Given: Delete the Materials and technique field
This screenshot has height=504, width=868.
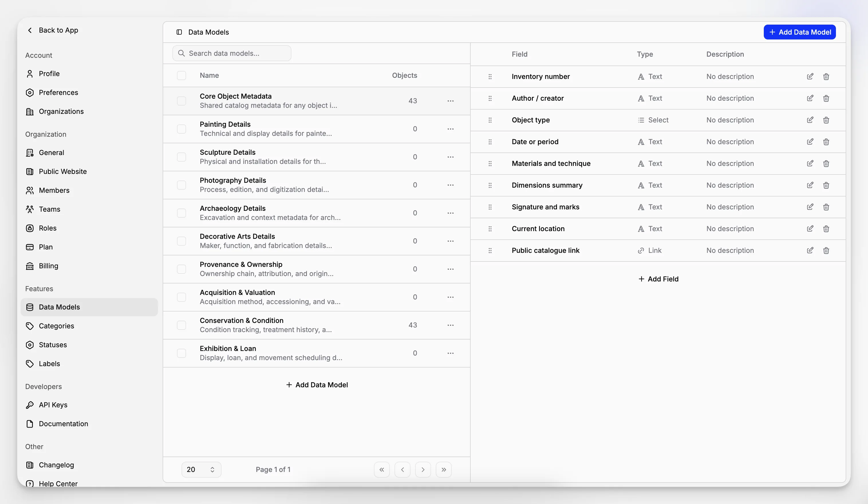Looking at the screenshot, I should click(x=826, y=163).
